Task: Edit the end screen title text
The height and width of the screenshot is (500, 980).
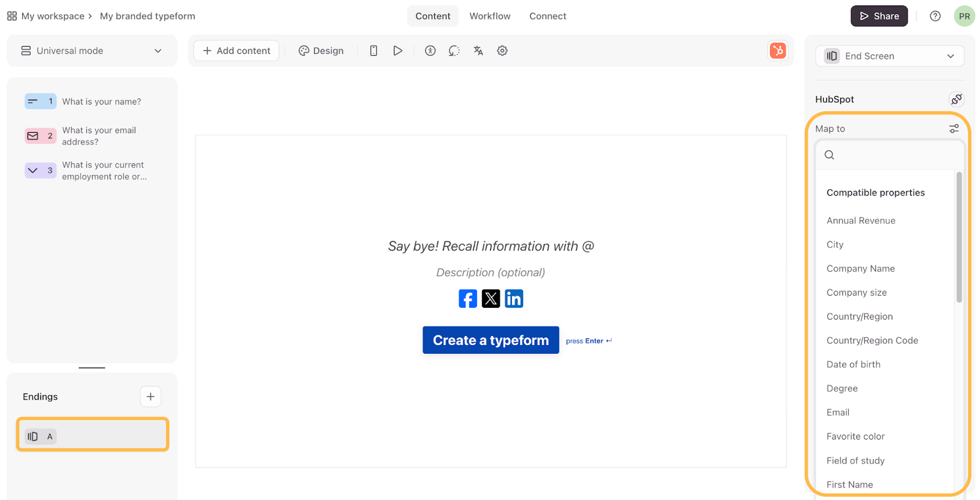Action: pos(491,246)
